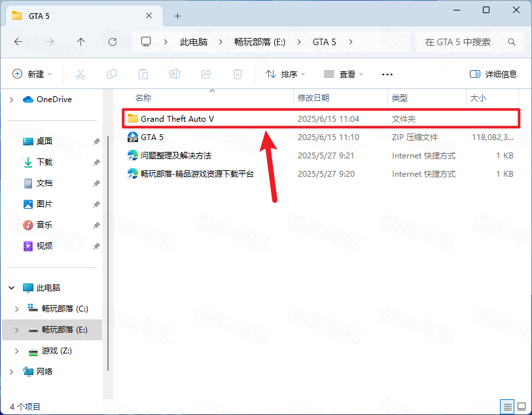Go forward with the right arrow

coord(50,42)
